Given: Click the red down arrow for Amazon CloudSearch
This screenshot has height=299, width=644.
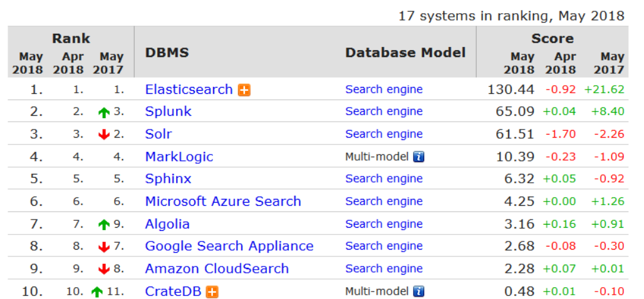Looking at the screenshot, I should [104, 270].
